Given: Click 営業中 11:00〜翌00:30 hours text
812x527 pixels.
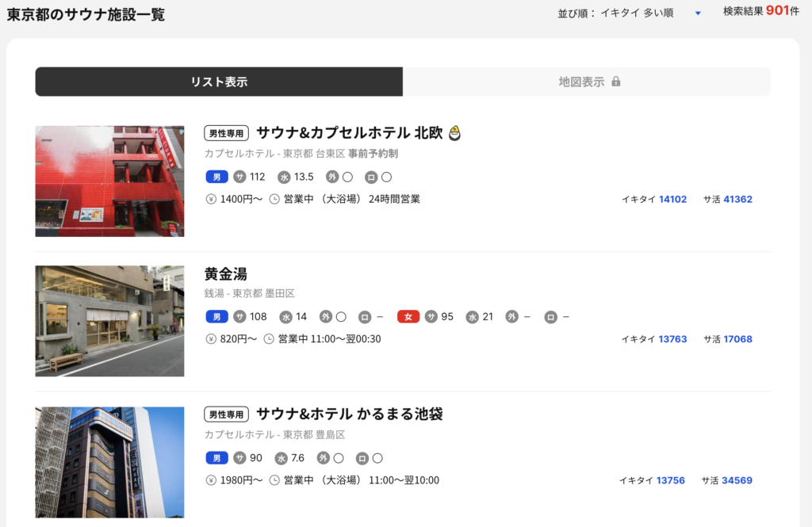Looking at the screenshot, I should [329, 339].
